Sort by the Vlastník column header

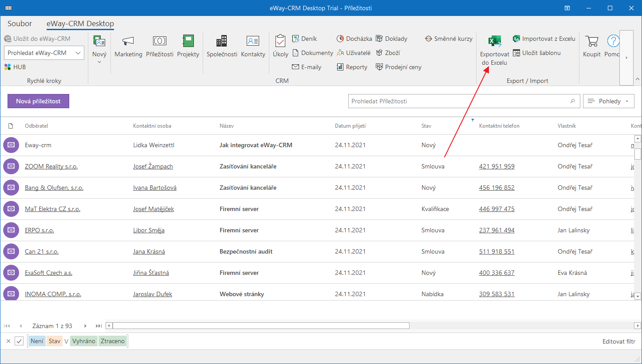(x=567, y=126)
